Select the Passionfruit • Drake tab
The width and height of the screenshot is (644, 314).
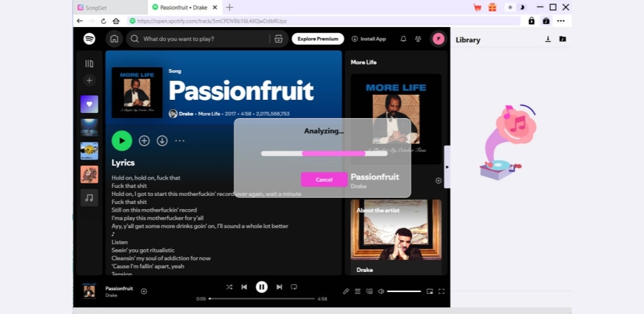coord(185,8)
